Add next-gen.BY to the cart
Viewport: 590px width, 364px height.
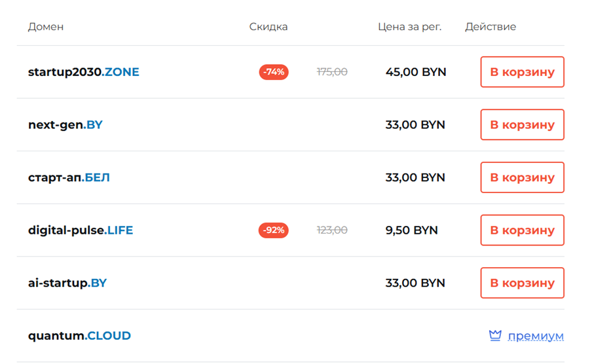pyautogui.click(x=522, y=125)
